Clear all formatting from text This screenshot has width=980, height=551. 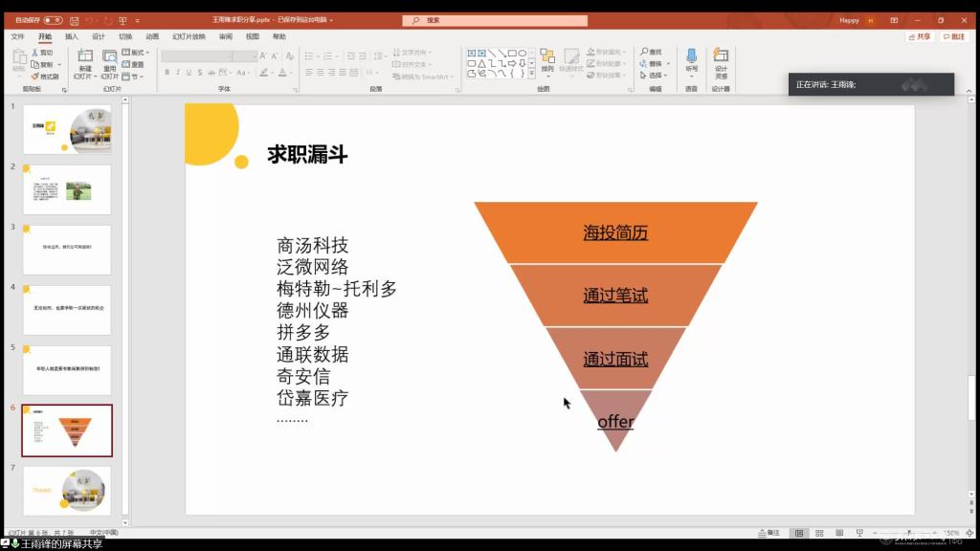click(x=289, y=56)
